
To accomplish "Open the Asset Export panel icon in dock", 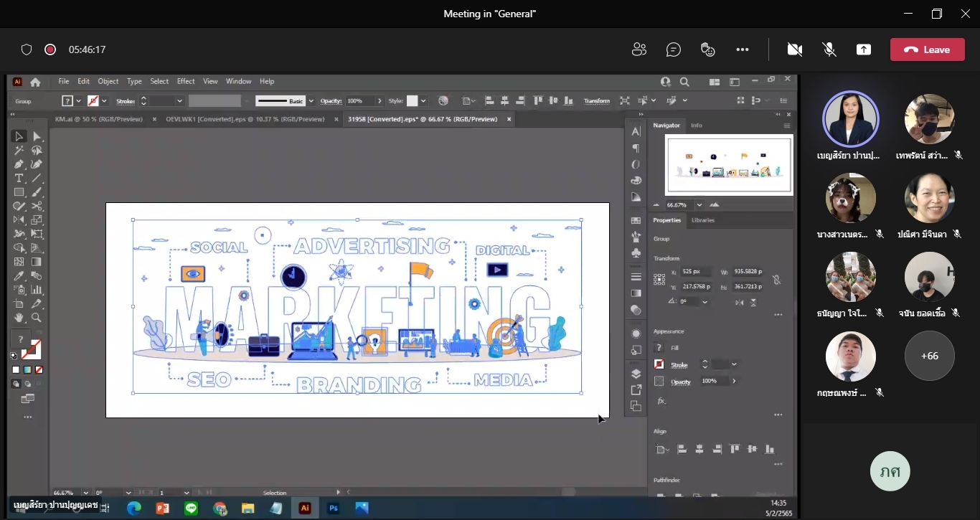I will [x=636, y=390].
